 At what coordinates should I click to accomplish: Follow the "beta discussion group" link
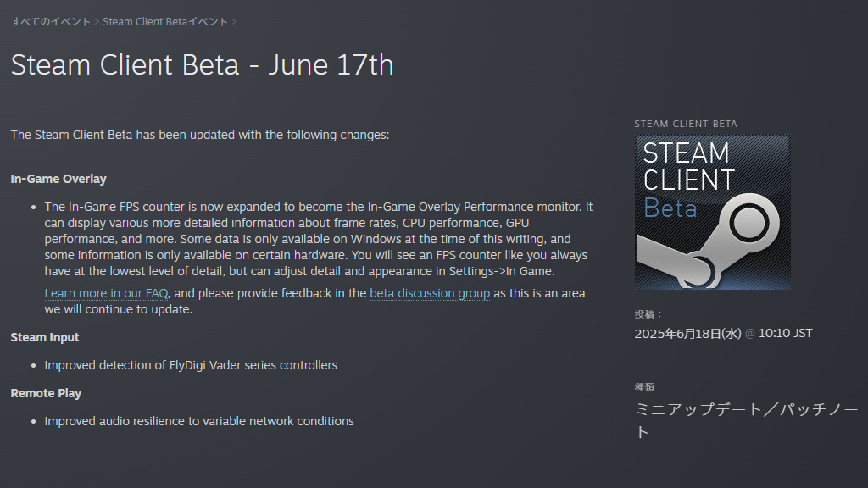pyautogui.click(x=430, y=293)
